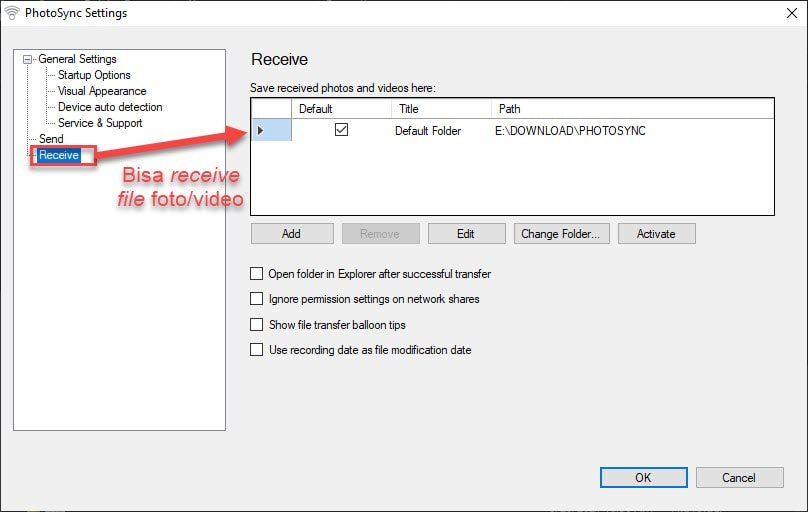Confirm settings with OK button
The image size is (808, 512).
(x=644, y=477)
